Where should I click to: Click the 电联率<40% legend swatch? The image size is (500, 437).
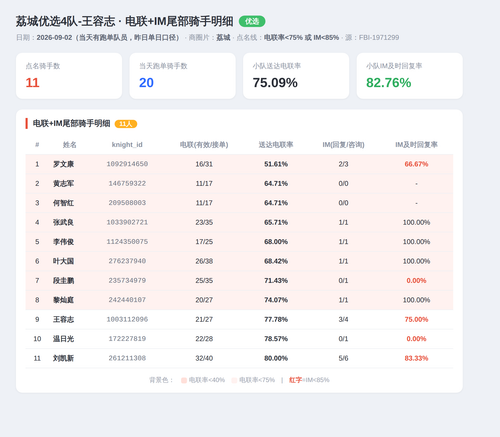184,380
